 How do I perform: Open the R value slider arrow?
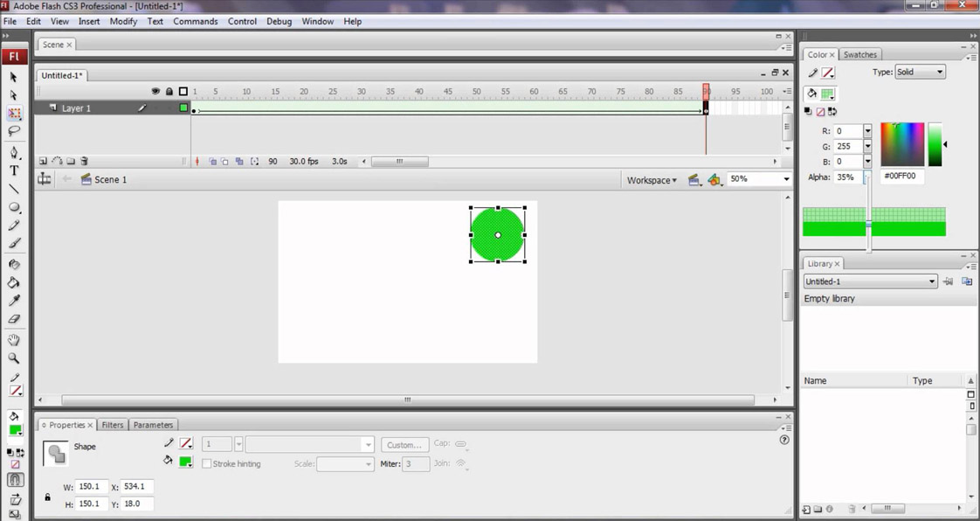[867, 131]
